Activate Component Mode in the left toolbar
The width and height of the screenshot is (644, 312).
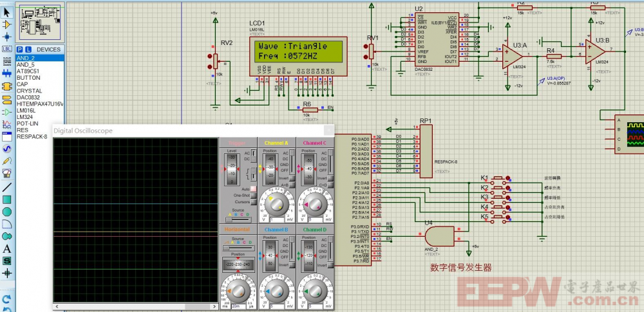[x=6, y=24]
